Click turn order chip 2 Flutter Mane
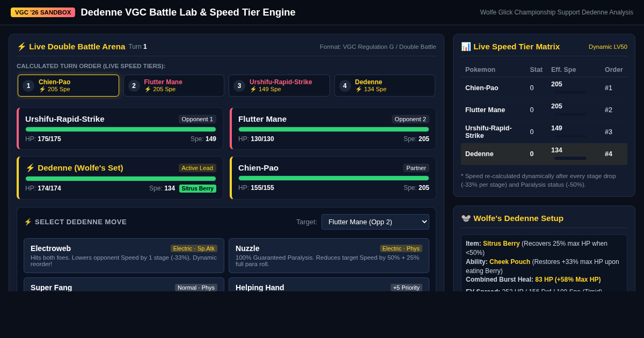 (x=174, y=85)
